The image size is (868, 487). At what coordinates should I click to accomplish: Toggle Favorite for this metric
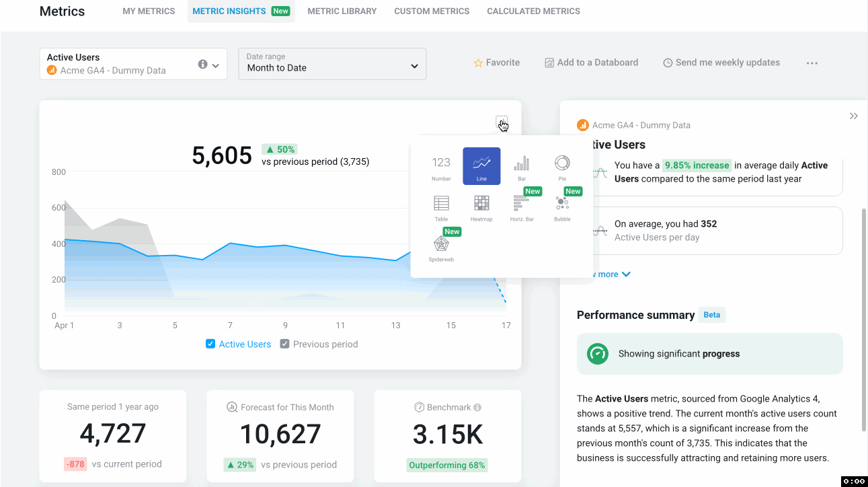[x=496, y=62]
